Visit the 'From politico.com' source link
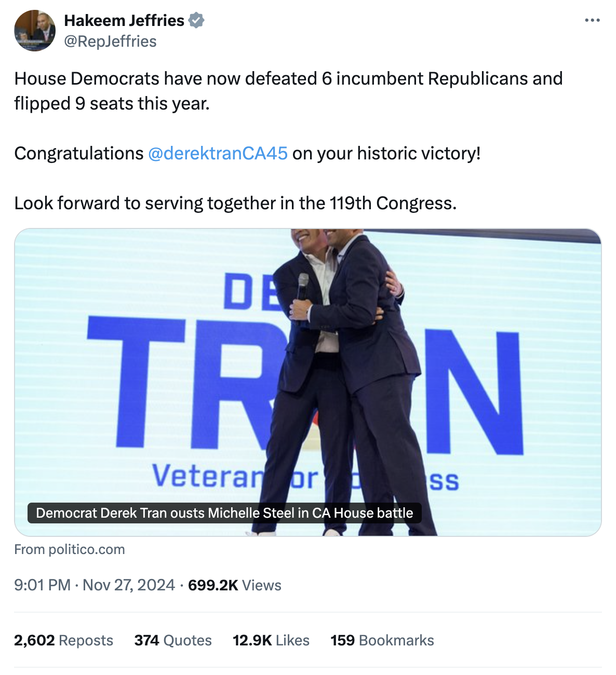The width and height of the screenshot is (616, 675). [x=70, y=549]
